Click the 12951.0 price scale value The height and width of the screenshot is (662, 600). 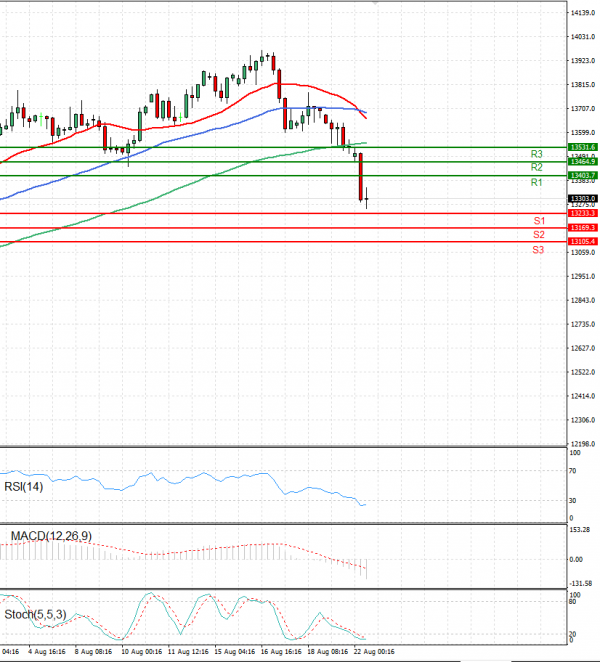tap(583, 276)
